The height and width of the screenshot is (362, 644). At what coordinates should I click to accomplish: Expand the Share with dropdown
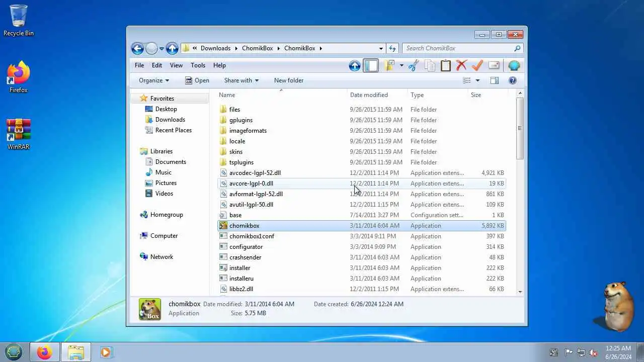pos(241,80)
